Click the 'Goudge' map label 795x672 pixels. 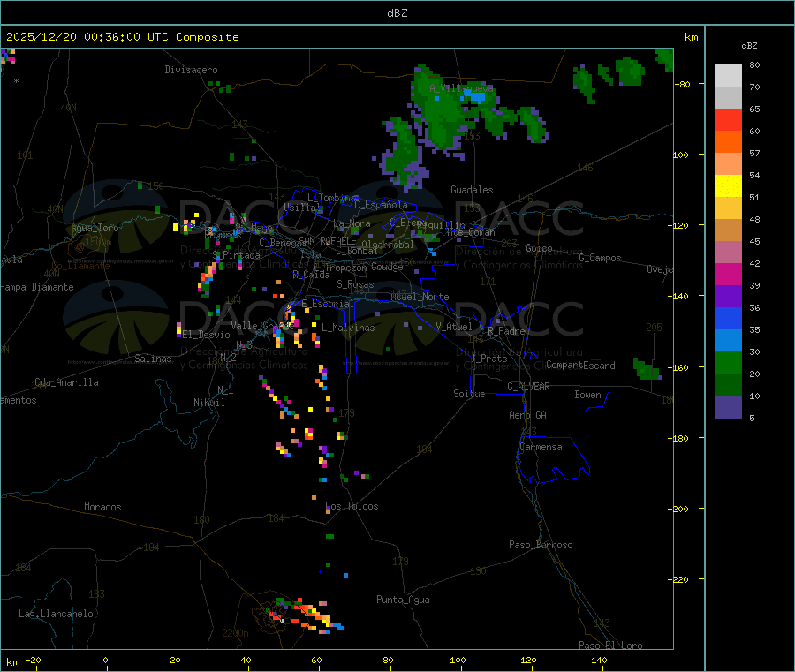[x=387, y=268]
